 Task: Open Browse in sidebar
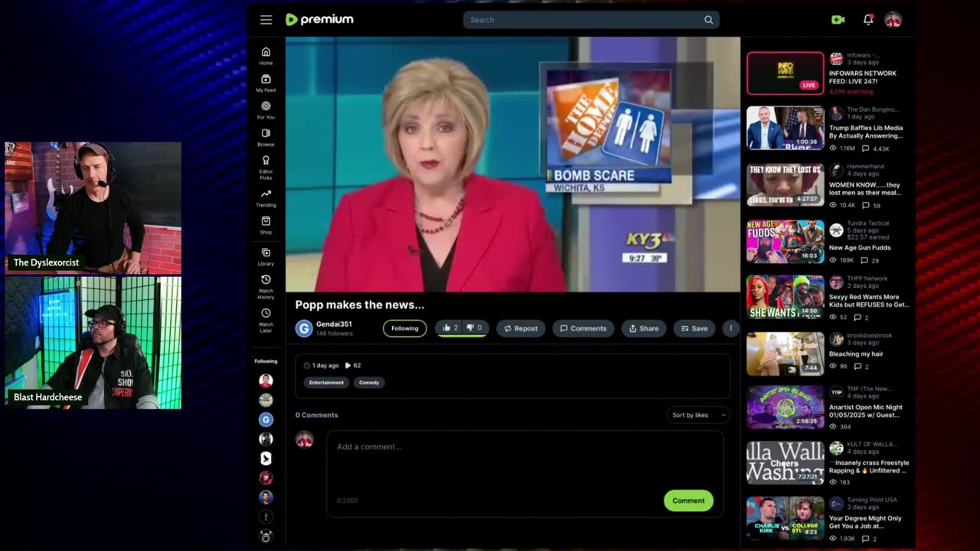[x=266, y=137]
